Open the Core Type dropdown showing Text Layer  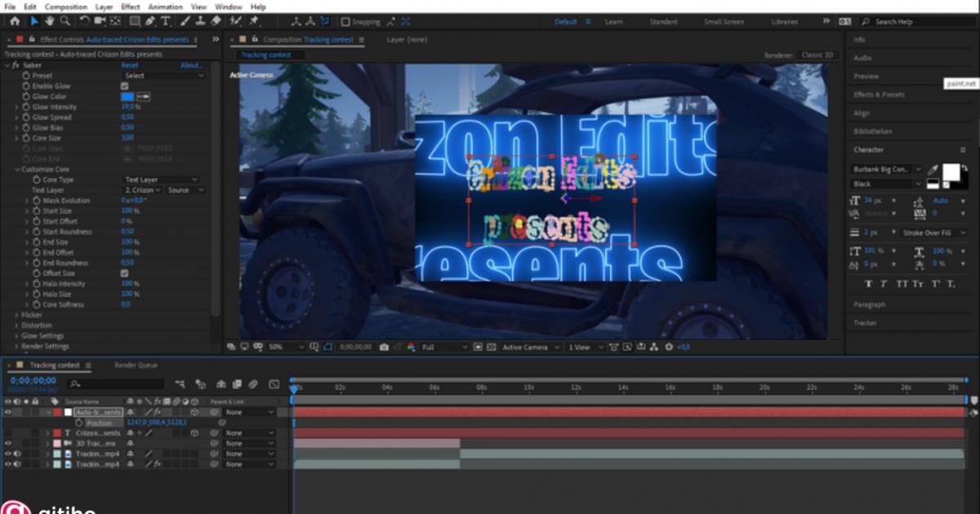click(161, 179)
